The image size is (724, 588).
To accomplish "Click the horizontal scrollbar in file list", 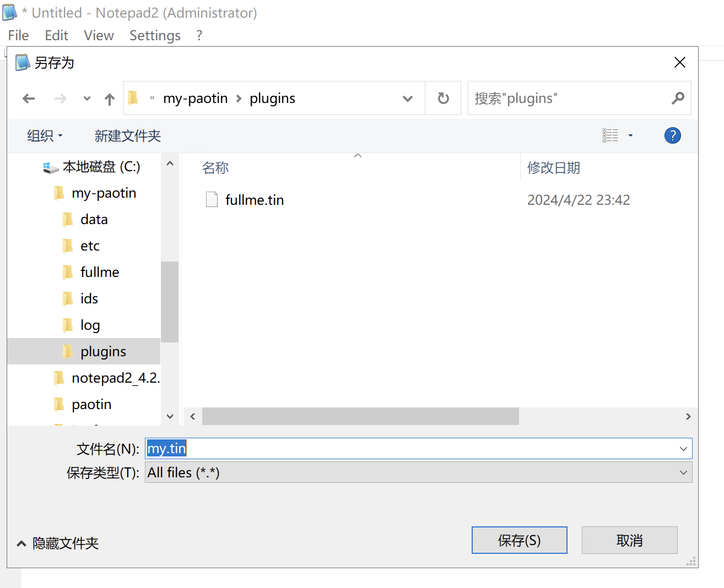I will point(360,416).
